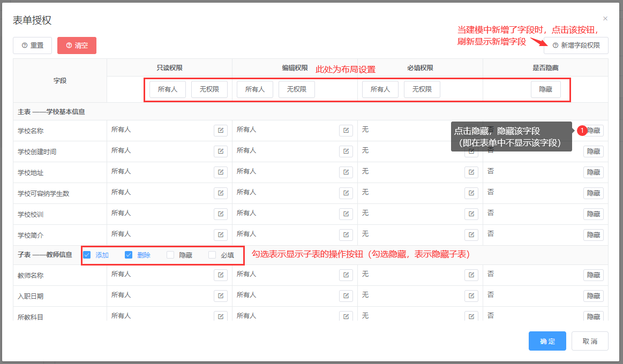Click edit icon for 学校地址 必填权限
The image size is (623, 364).
[x=471, y=172]
